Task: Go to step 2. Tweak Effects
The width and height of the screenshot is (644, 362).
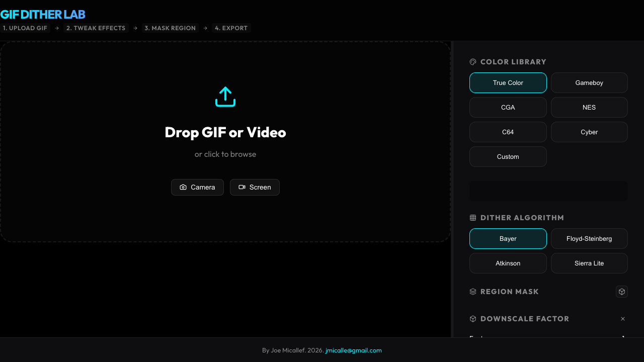Action: tap(96, 28)
